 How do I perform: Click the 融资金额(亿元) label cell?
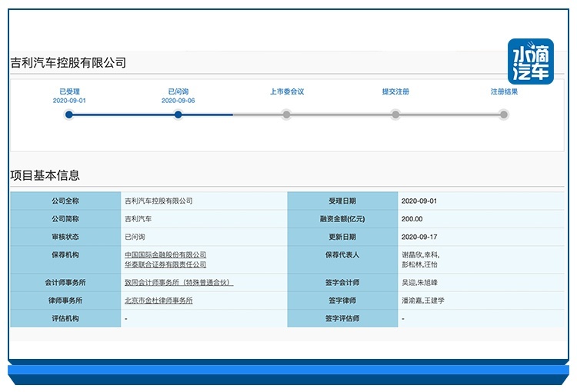pos(342,219)
